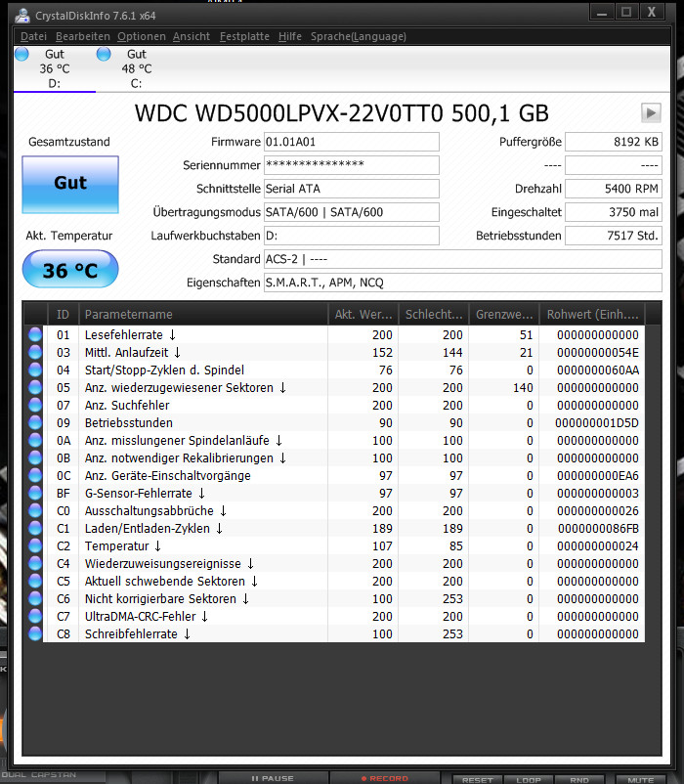Click the CrystalDiskInfo app icon in title bar

(21, 16)
